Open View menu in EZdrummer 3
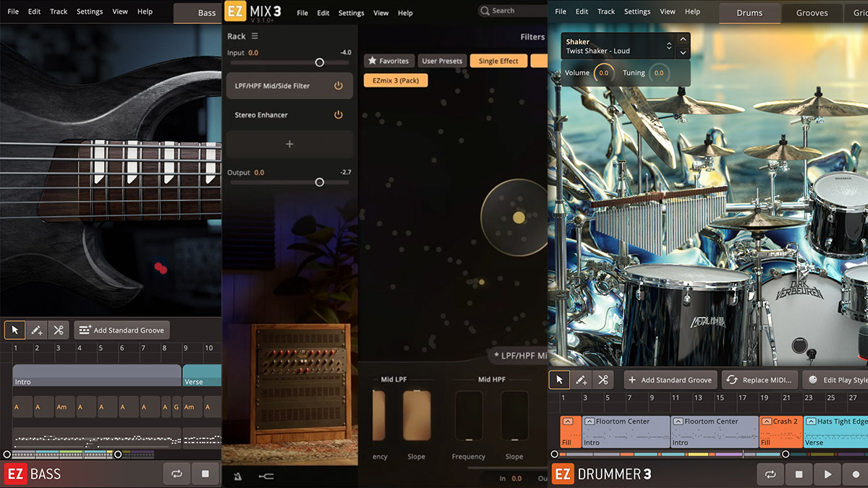Viewport: 868px width, 488px height. [x=668, y=12]
